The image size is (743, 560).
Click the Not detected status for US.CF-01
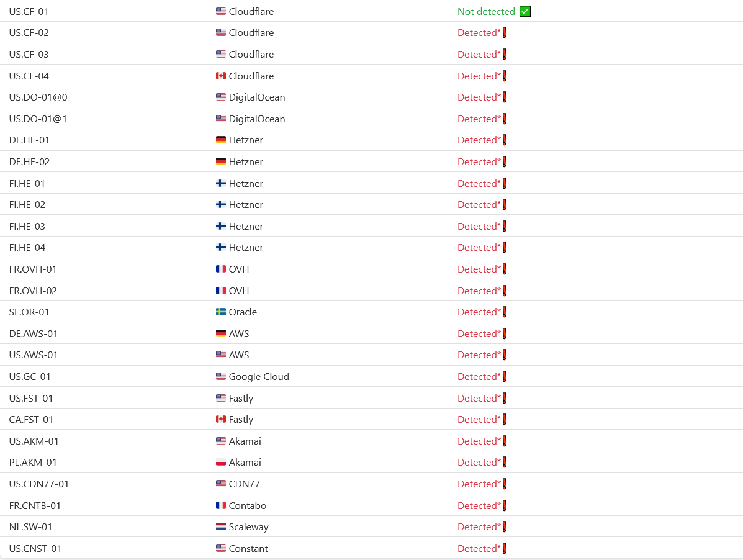point(486,11)
